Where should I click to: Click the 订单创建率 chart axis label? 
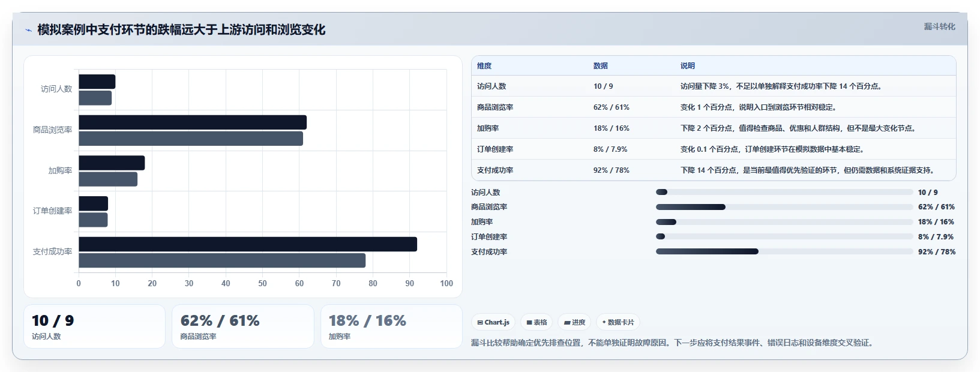pos(52,211)
